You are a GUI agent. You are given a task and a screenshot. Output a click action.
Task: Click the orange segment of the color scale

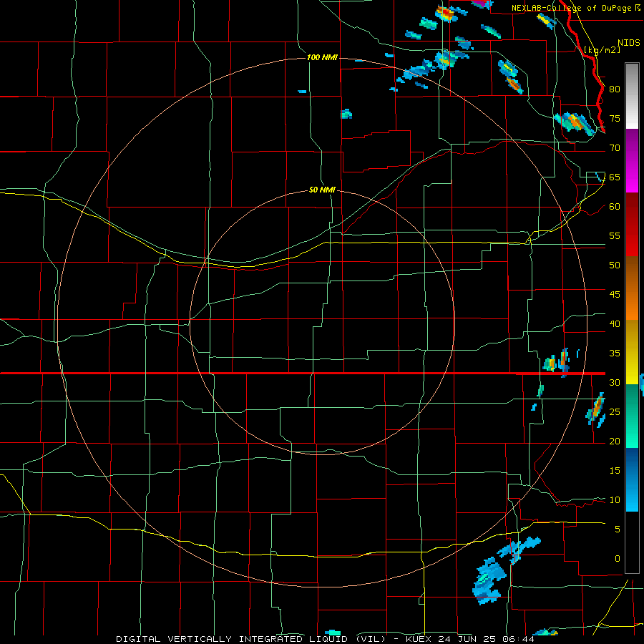tap(632, 288)
